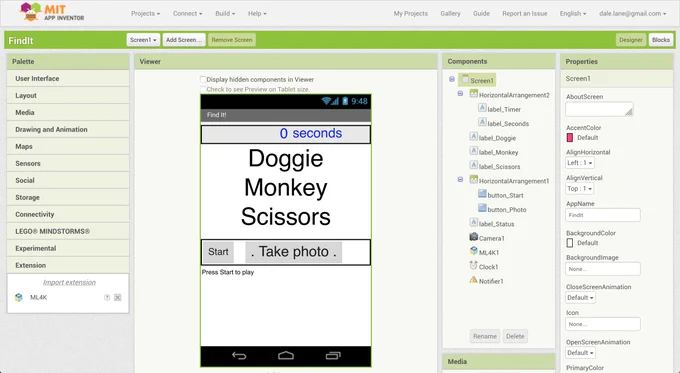
Task: Expand the Sensors palette section
Action: [68, 164]
